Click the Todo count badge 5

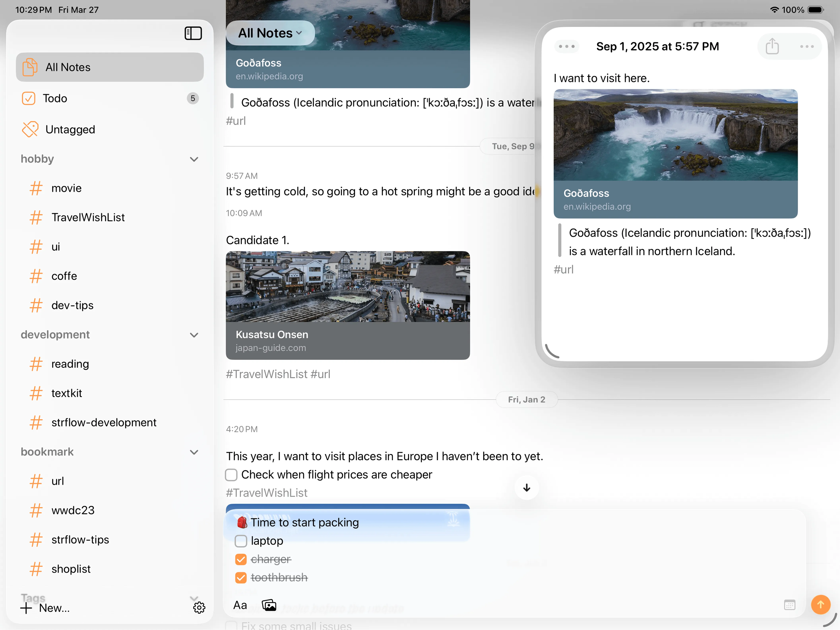coord(193,98)
